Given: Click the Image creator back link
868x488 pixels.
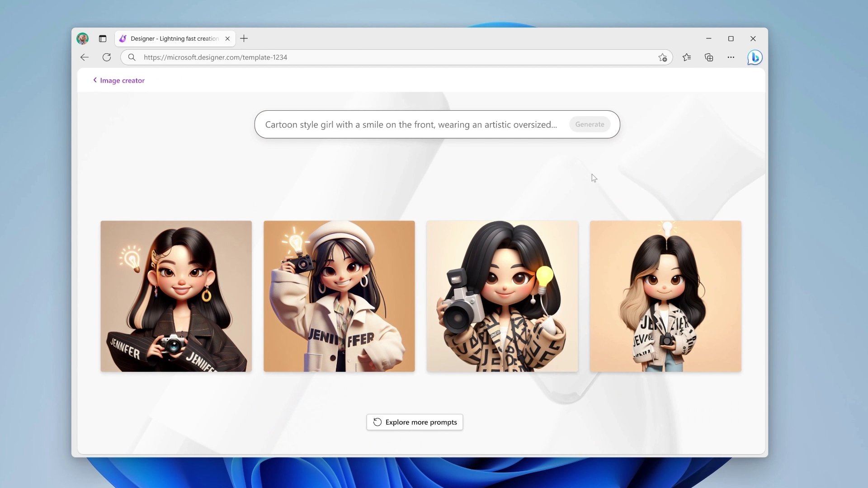Looking at the screenshot, I should pyautogui.click(x=118, y=80).
